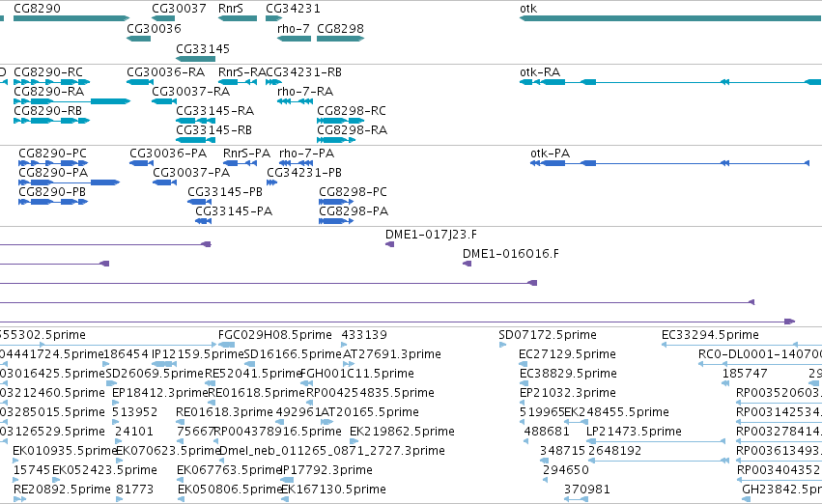Select protein CG30037-PA
822x504 pixels.
pos(191,173)
